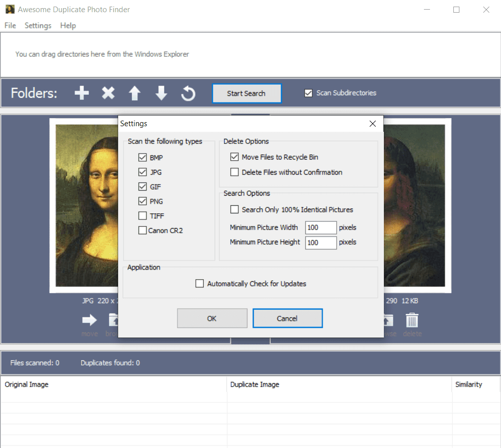
Task: Toggle Scan Subdirectories checkbox
Action: coord(308,93)
